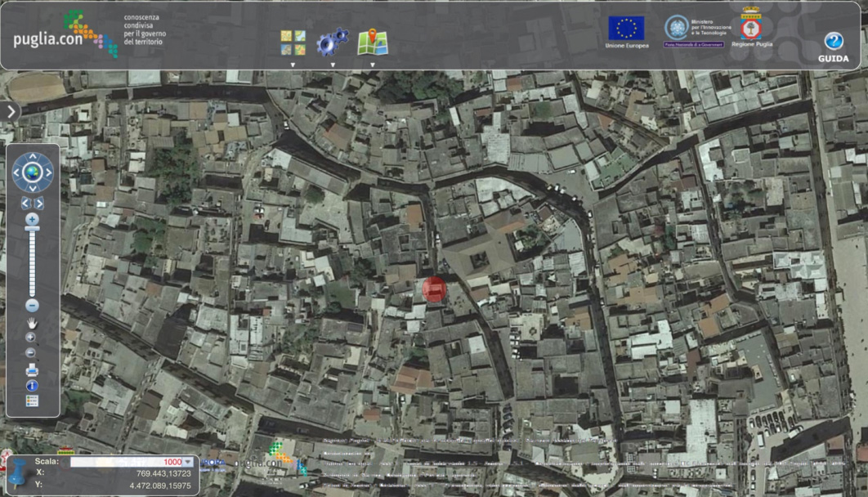Open the GUIDA help button

(x=833, y=47)
